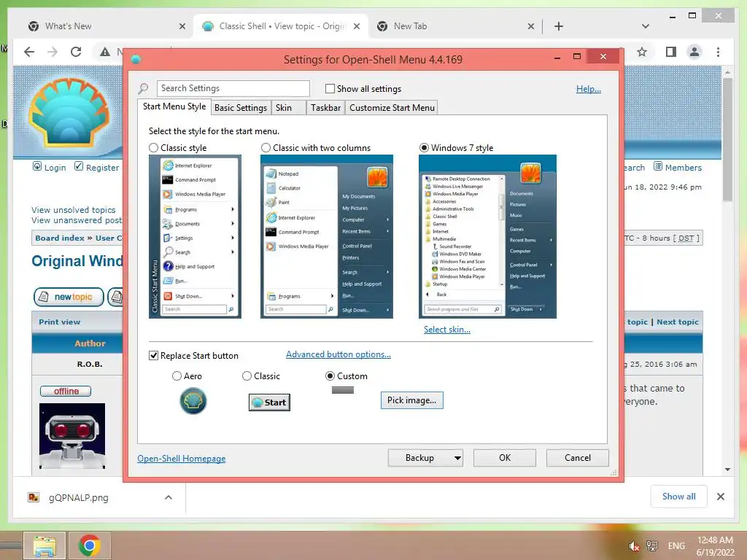Click the Pick image button
This screenshot has height=560, width=747.
click(x=411, y=400)
